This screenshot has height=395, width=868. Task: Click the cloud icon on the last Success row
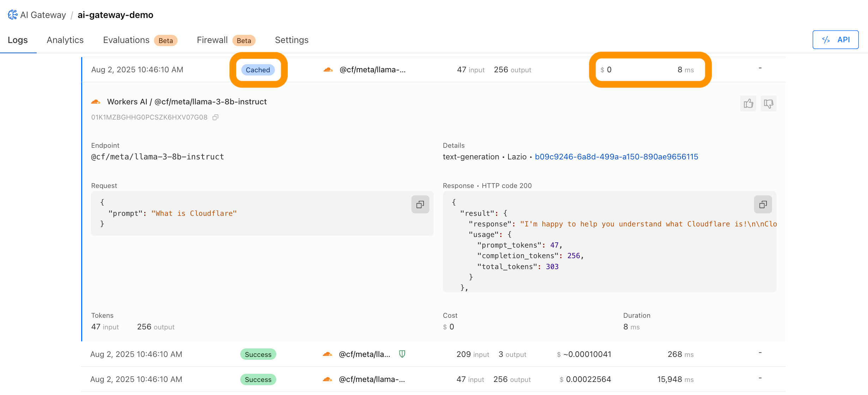click(328, 379)
